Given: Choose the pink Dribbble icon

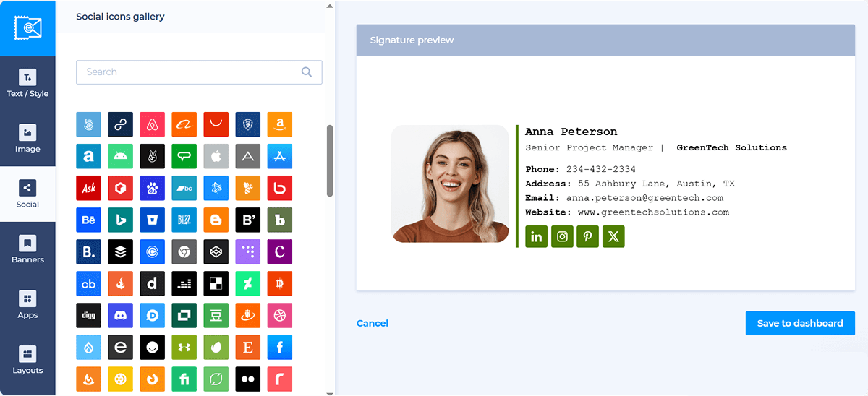Looking at the screenshot, I should [x=279, y=315].
